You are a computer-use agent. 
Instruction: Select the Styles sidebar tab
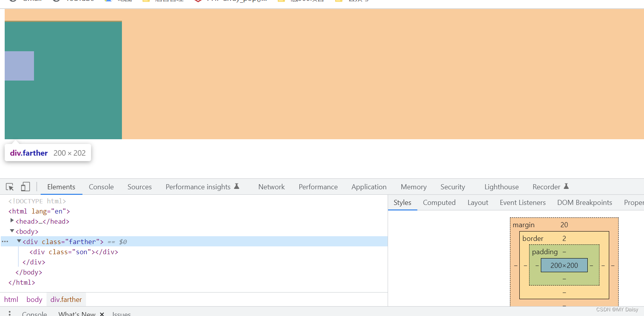tap(402, 203)
